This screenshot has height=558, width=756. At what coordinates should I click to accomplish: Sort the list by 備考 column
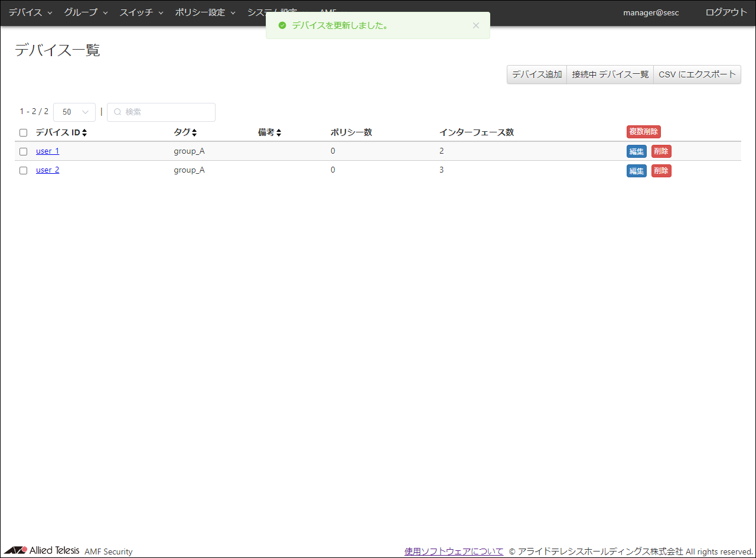point(269,132)
